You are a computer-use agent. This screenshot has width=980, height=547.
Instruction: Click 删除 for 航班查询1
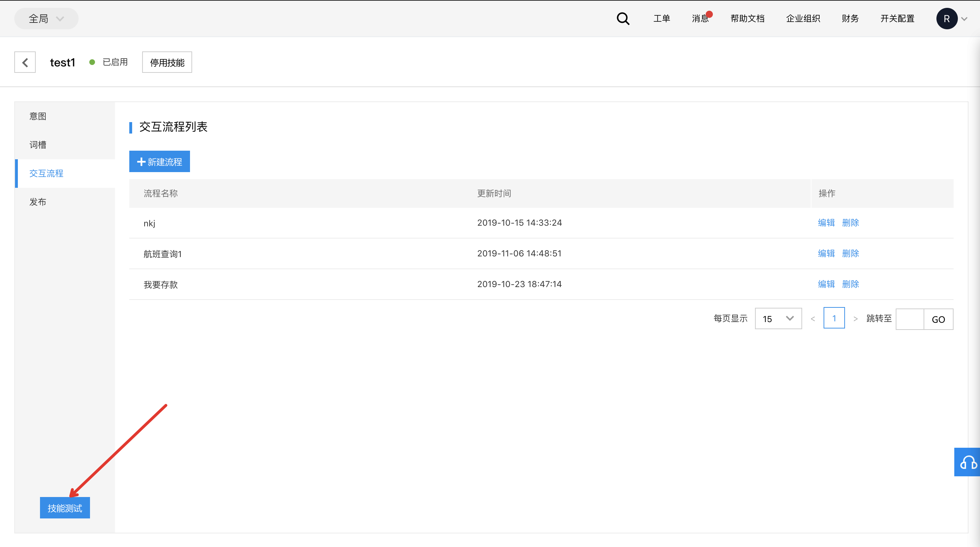tap(851, 254)
